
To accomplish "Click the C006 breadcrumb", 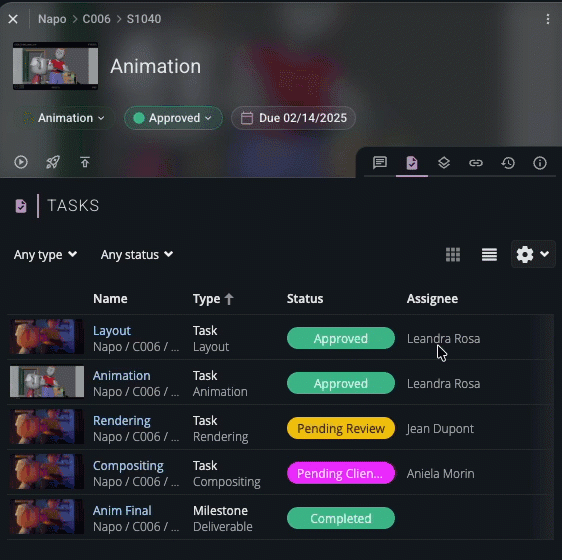I will pyautogui.click(x=96, y=19).
